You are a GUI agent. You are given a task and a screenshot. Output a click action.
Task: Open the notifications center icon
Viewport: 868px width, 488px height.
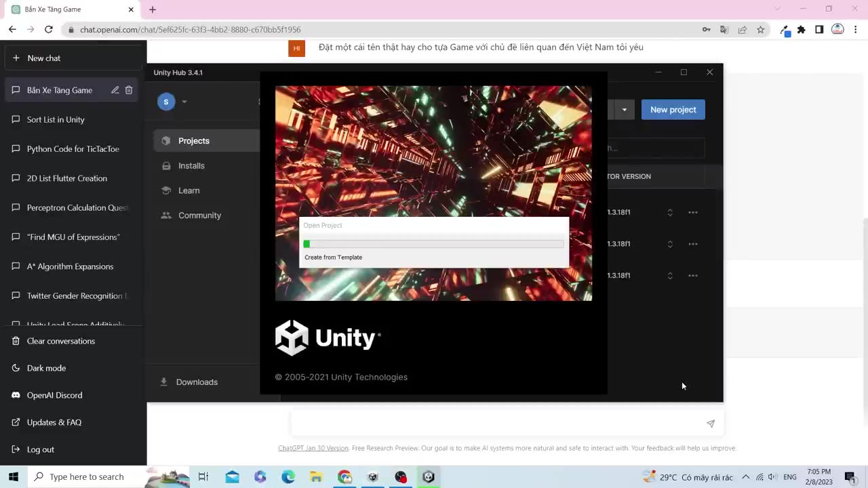coord(850,477)
